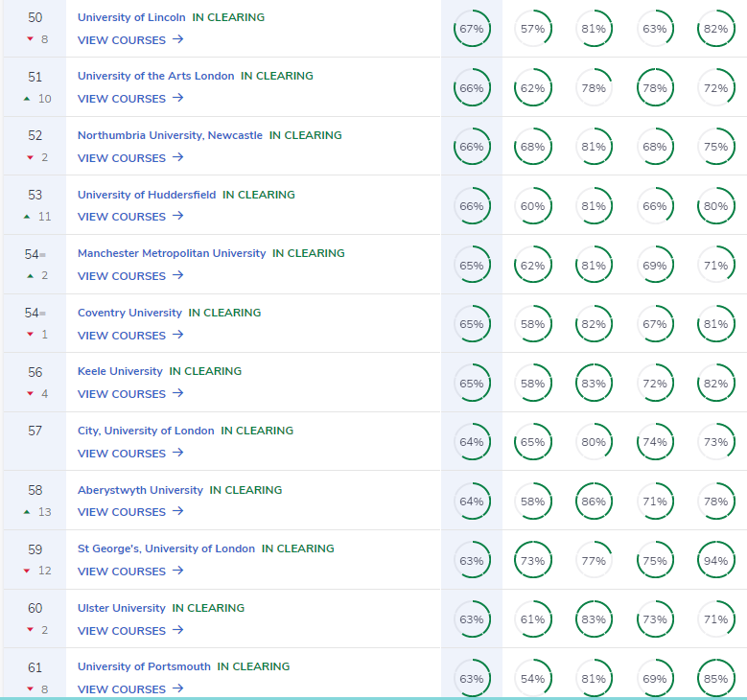Viewport: 747px width, 700px height.
Task: Click City's 74% score circle
Action: click(x=655, y=442)
